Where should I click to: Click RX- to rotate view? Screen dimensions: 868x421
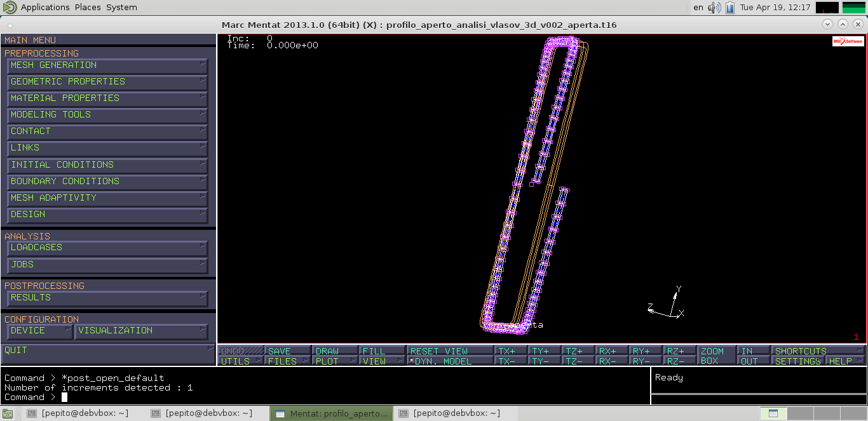coord(613,361)
